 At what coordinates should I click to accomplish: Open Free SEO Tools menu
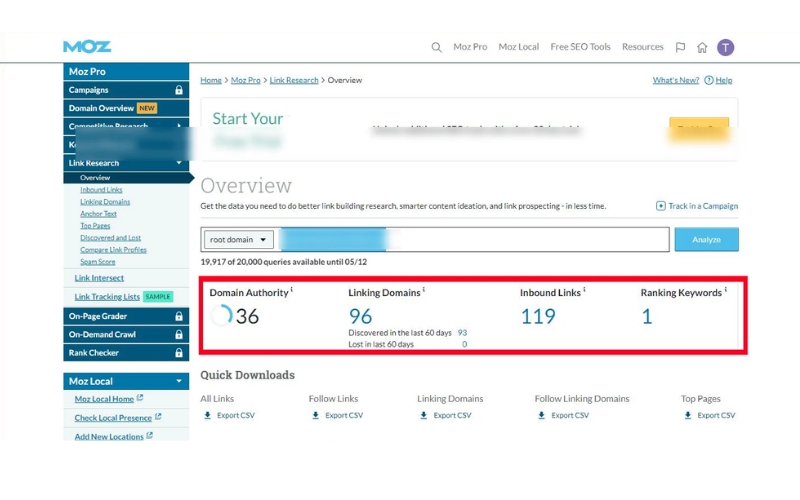(580, 47)
